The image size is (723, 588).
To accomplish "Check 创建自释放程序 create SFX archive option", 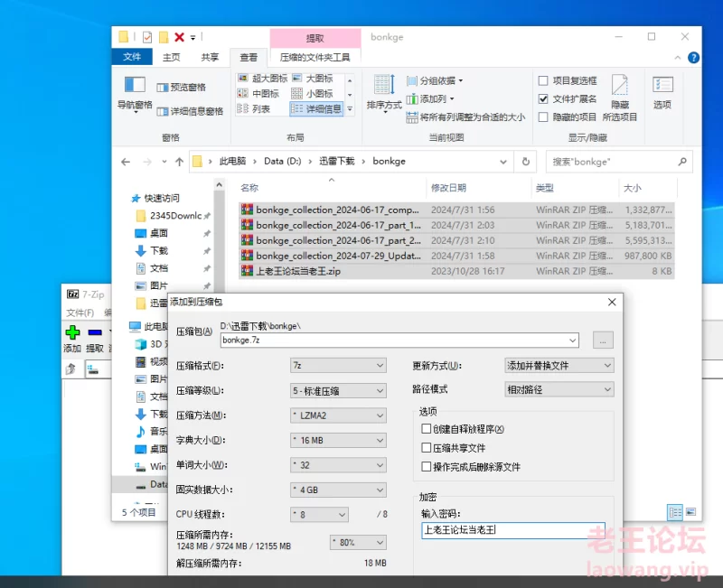I will tap(426, 429).
